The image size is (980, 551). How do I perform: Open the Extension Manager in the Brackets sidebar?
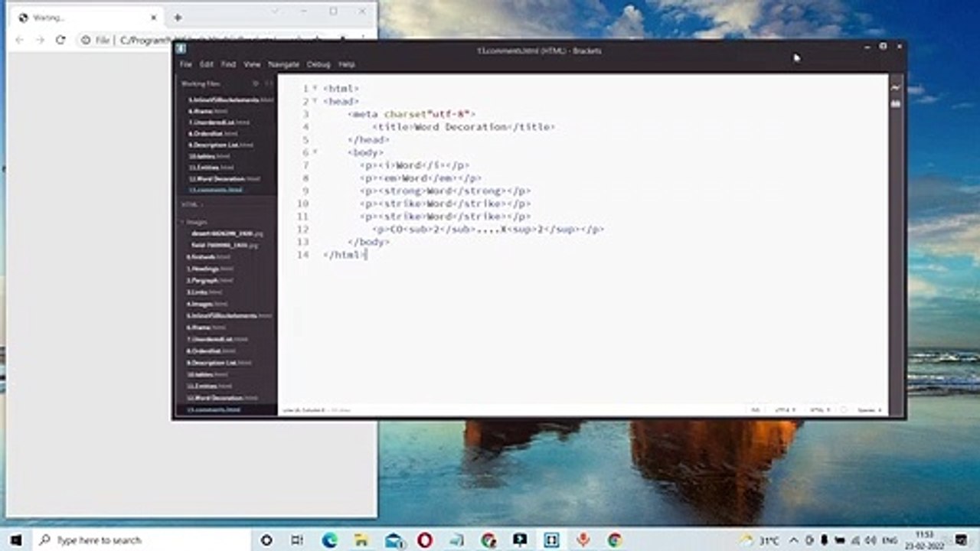click(x=895, y=103)
